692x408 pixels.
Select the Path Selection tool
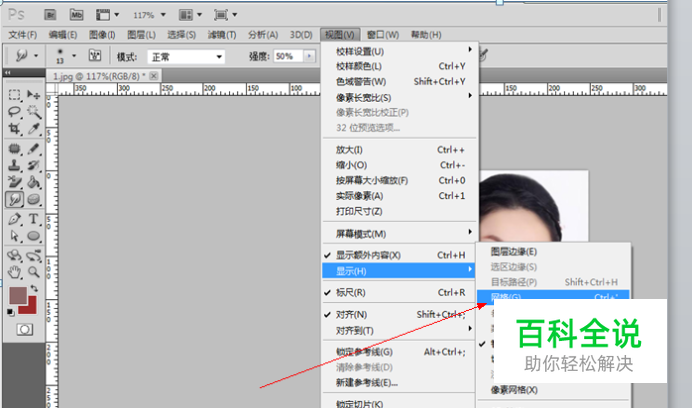point(14,236)
